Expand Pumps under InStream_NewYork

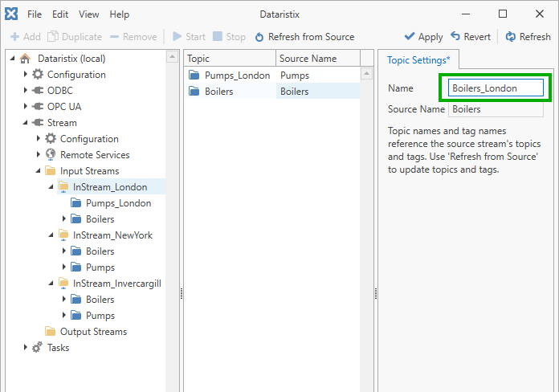point(63,267)
